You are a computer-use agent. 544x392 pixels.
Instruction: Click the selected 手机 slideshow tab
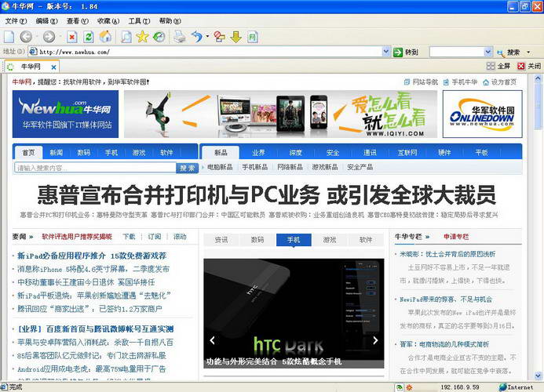click(294, 240)
